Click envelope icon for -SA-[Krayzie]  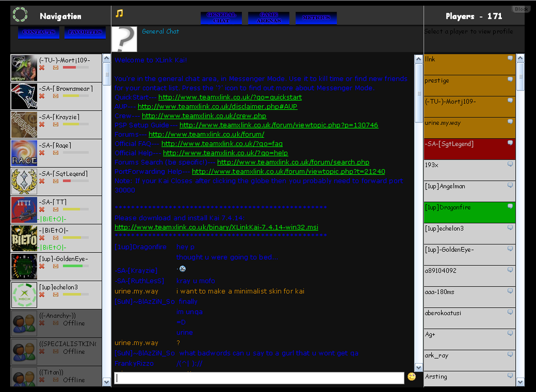pyautogui.click(x=55, y=125)
